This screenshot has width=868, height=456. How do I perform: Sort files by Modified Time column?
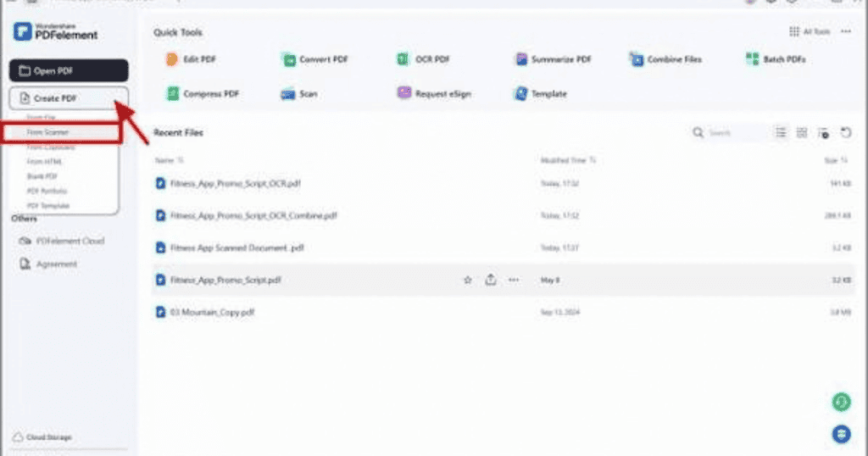coord(568,160)
